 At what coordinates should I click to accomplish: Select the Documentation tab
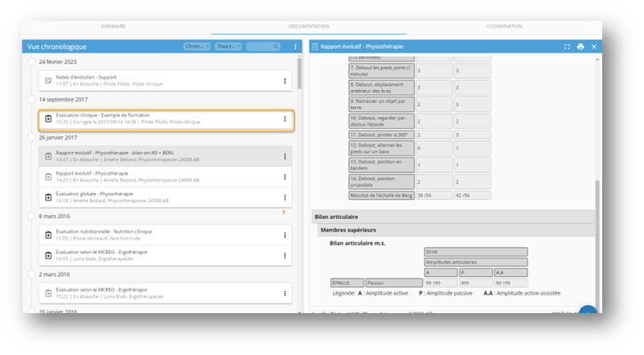click(x=309, y=27)
